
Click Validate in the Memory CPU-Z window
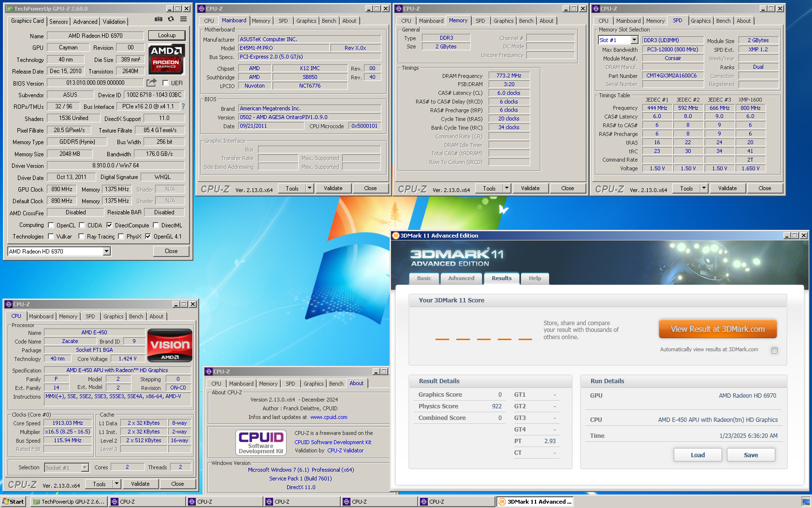coord(530,188)
